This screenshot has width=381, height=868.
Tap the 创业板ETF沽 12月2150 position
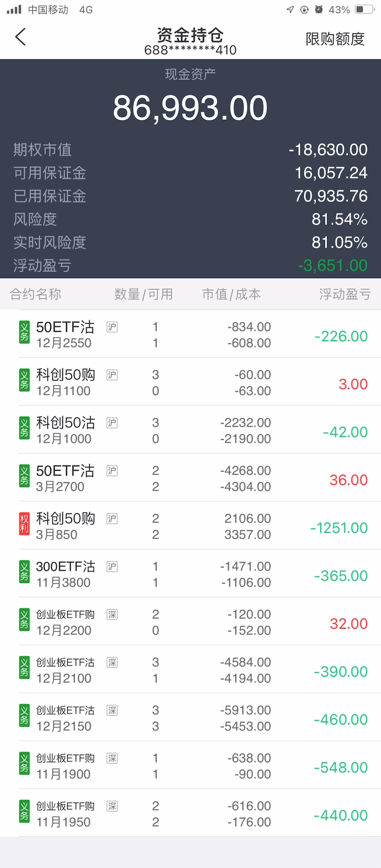190,718
